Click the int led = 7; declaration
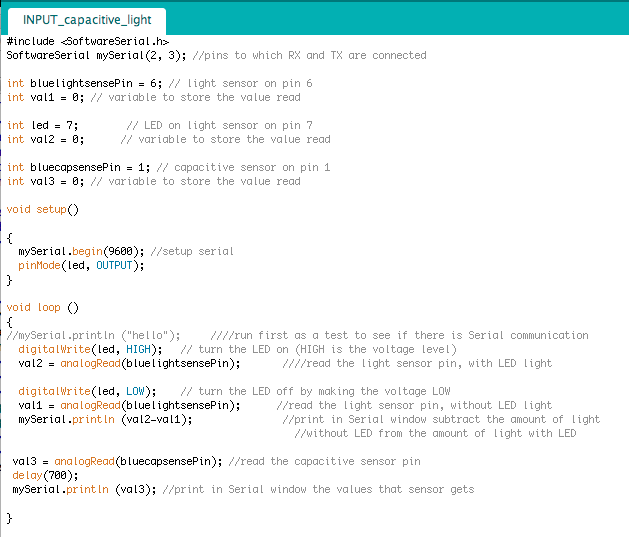Image resolution: width=629 pixels, height=537 pixels. click(43, 126)
